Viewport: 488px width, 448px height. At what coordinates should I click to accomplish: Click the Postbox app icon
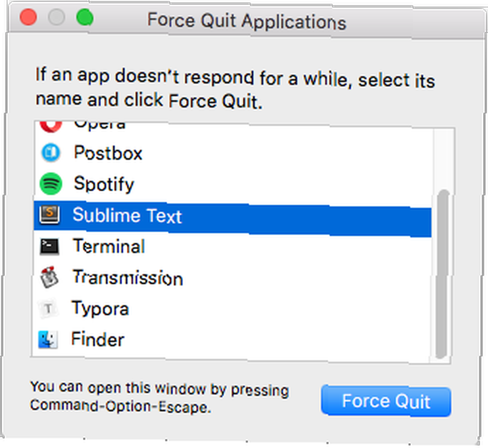(51, 153)
